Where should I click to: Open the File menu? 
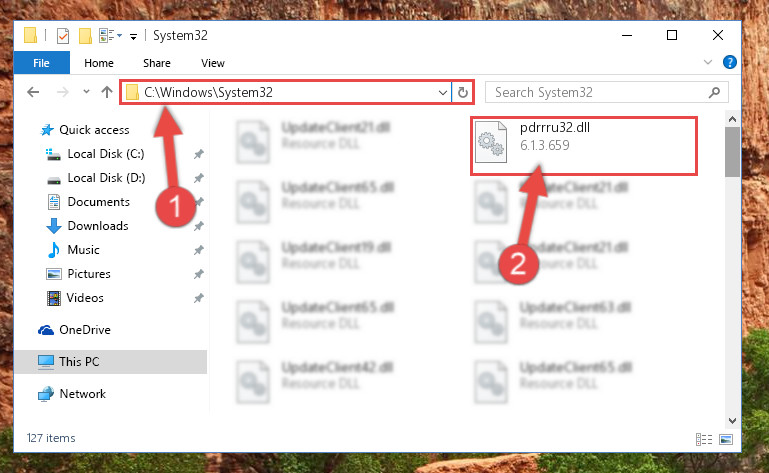click(x=42, y=63)
